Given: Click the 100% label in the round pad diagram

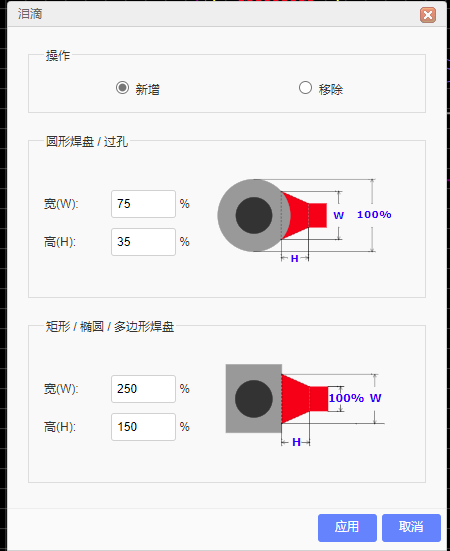Looking at the screenshot, I should point(374,214).
